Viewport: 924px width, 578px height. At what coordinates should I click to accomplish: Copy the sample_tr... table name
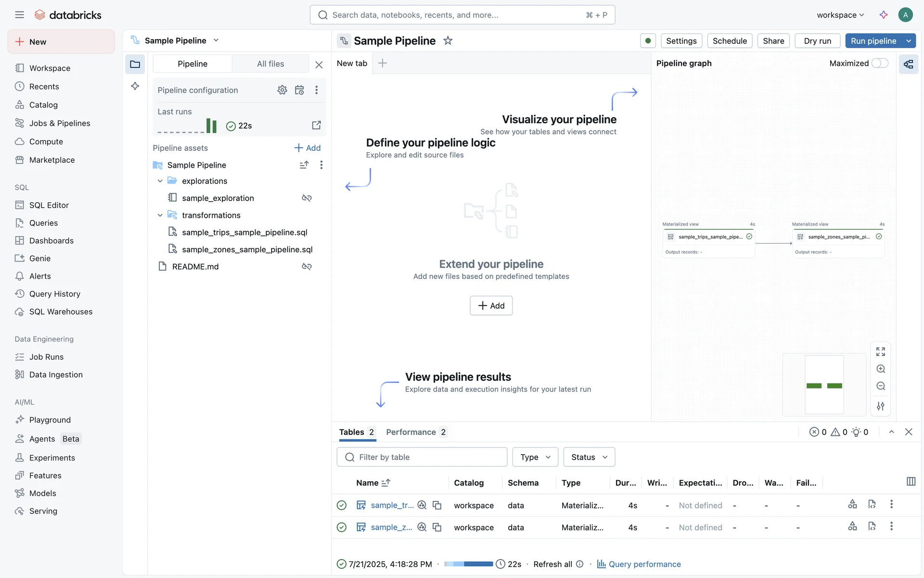[437, 505]
